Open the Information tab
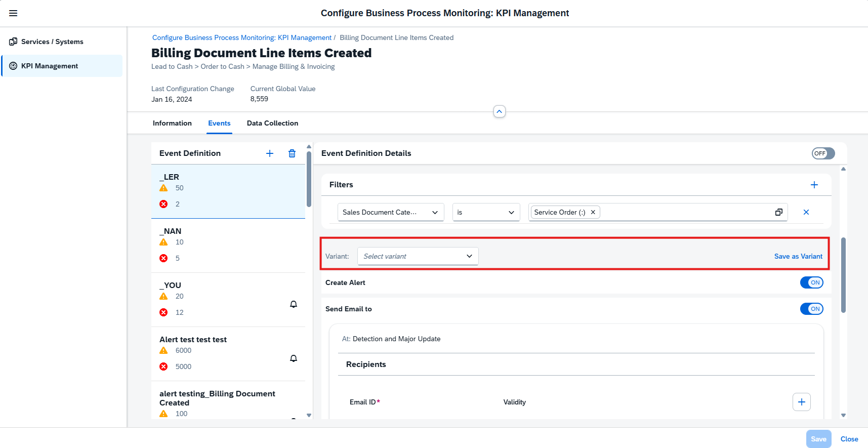The height and width of the screenshot is (448, 868). (172, 123)
